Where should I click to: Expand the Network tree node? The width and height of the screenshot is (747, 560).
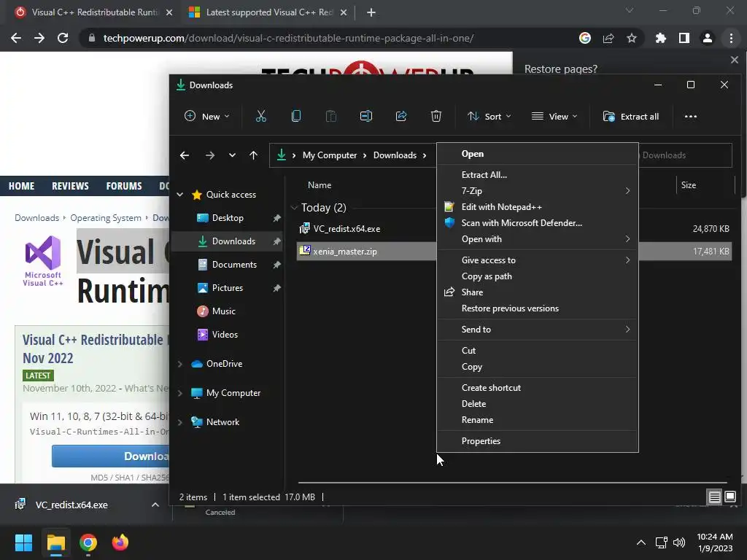pos(180,422)
